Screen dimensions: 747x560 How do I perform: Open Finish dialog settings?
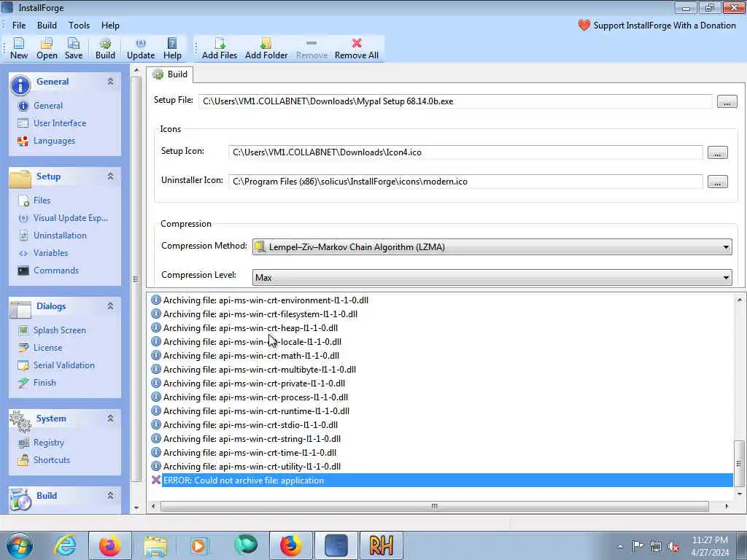(x=44, y=383)
